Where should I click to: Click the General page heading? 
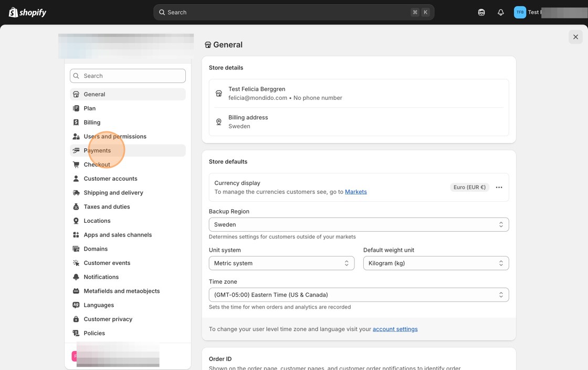click(x=228, y=45)
